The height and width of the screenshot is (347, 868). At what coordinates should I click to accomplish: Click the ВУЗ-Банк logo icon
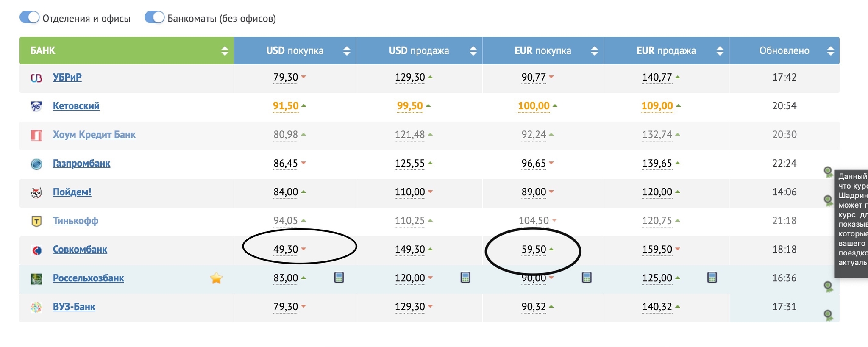click(x=36, y=307)
